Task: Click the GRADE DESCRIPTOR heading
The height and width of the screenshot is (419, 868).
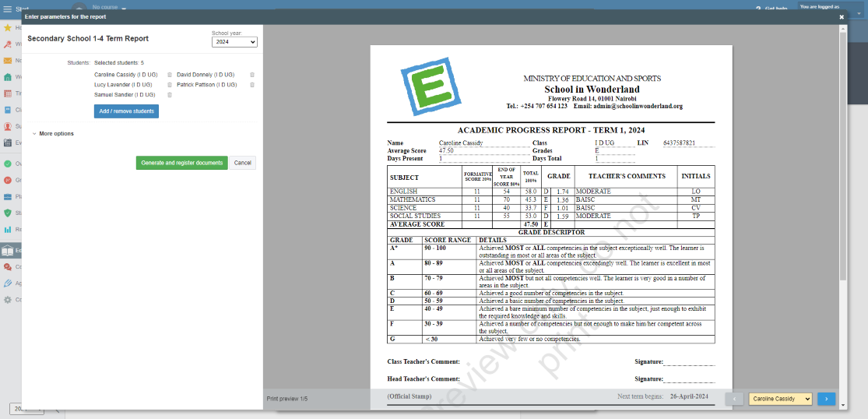Action: 551,232
